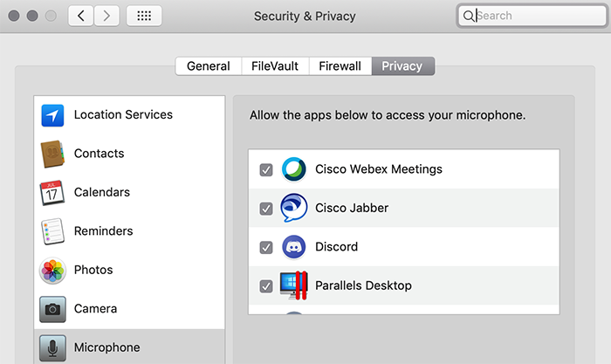Select Location Services arrow icon
Image resolution: width=611 pixels, height=364 pixels.
pyautogui.click(x=52, y=115)
